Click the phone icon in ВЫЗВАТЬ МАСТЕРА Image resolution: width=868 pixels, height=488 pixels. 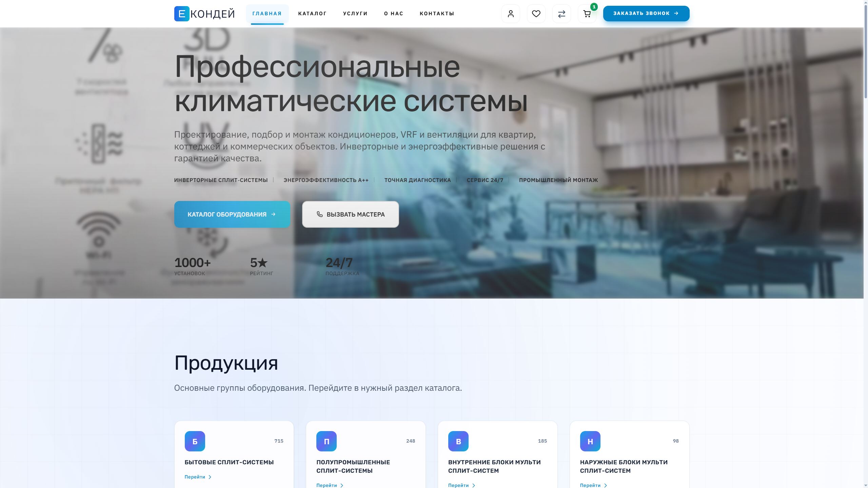pyautogui.click(x=320, y=214)
